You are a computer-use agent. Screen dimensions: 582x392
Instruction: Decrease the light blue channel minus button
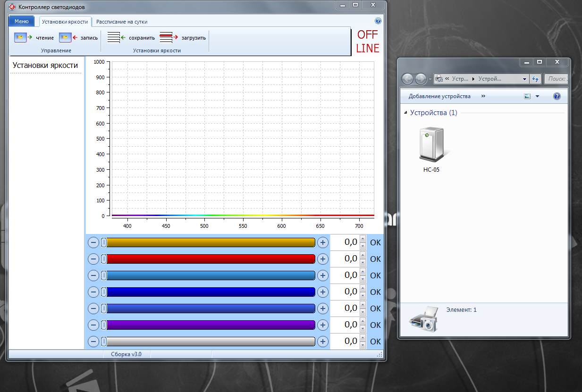(x=93, y=275)
